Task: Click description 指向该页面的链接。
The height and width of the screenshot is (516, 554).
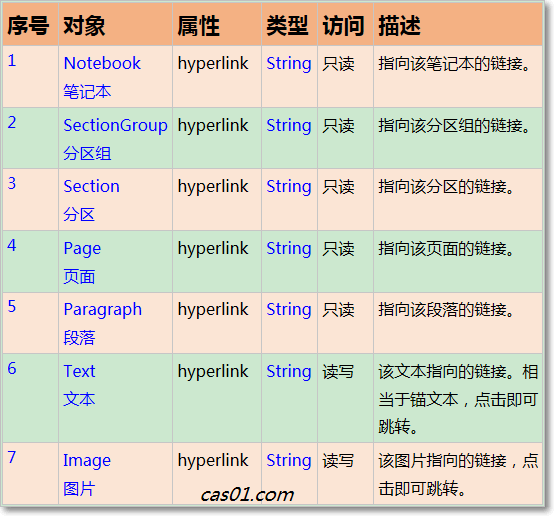Action: [x=446, y=249]
